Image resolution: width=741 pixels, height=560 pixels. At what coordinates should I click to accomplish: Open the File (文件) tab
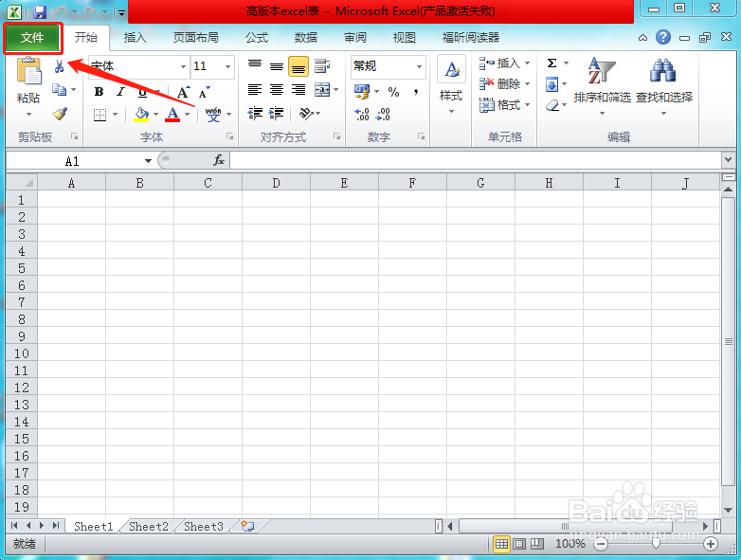click(x=32, y=38)
